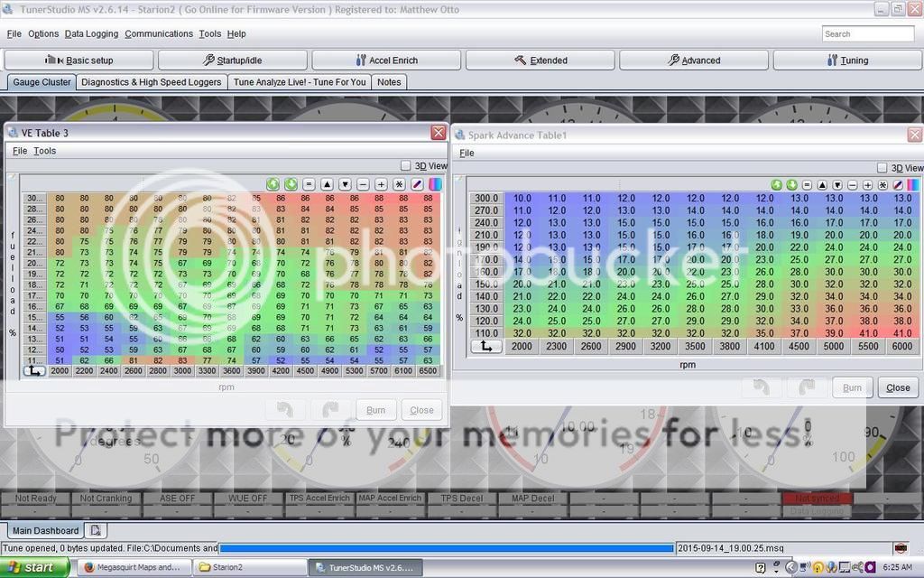This screenshot has height=578, width=924.
Task: Select the Gauge Cluster tab
Action: pyautogui.click(x=42, y=82)
